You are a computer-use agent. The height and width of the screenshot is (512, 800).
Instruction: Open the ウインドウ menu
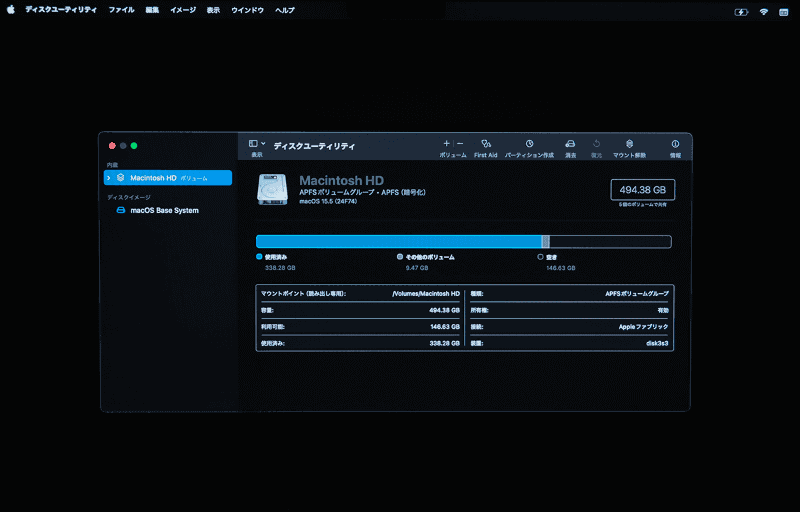247,10
